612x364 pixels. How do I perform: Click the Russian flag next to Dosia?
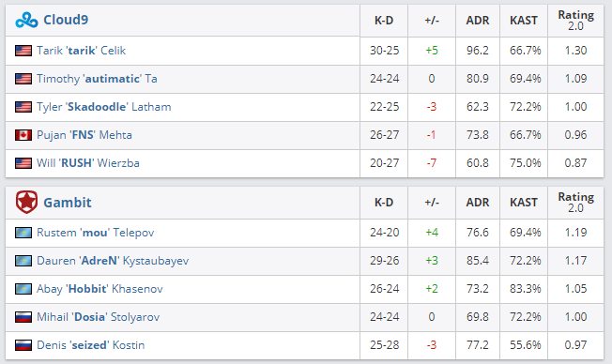point(23,317)
